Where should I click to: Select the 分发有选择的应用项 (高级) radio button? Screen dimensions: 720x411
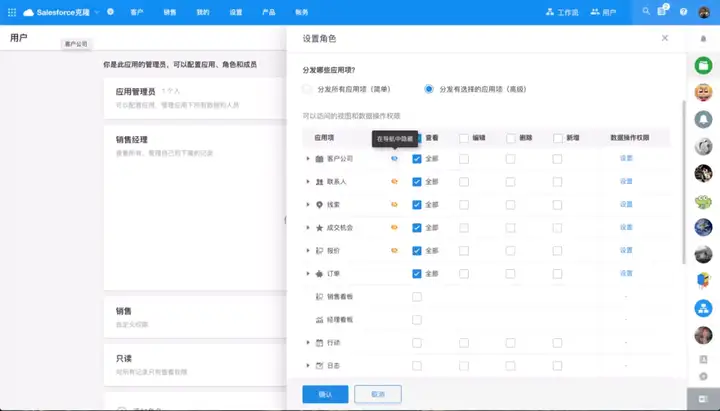[429, 89]
